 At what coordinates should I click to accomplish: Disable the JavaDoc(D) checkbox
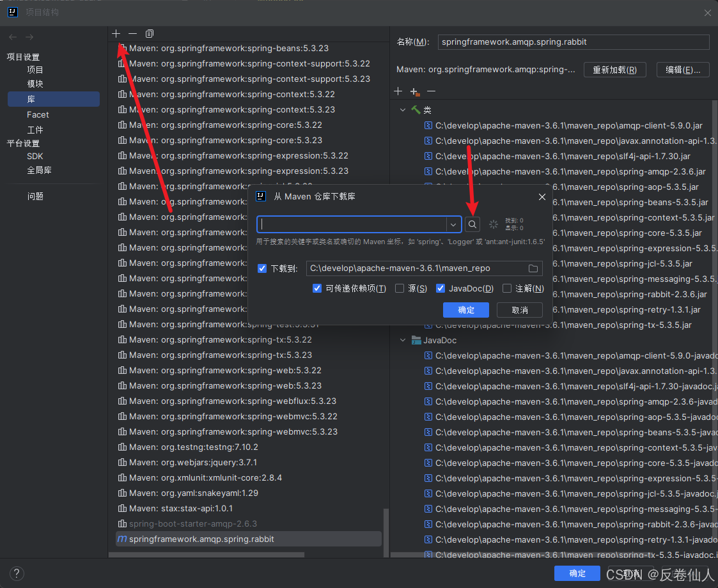(440, 288)
